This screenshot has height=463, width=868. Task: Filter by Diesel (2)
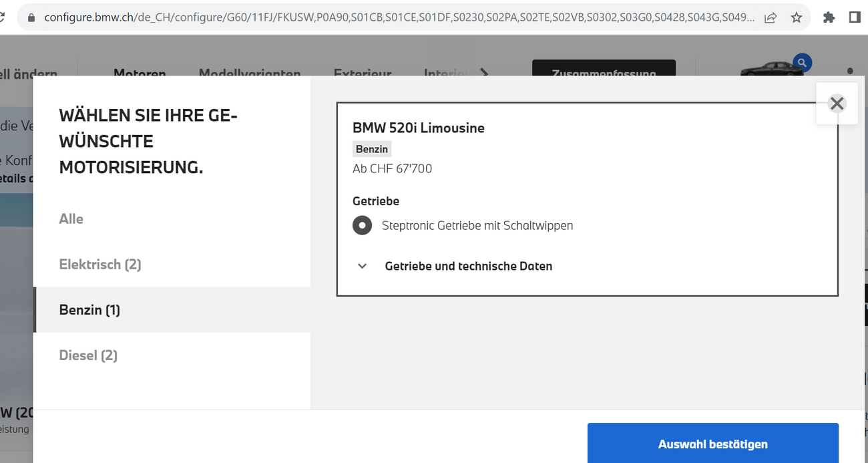coord(88,355)
